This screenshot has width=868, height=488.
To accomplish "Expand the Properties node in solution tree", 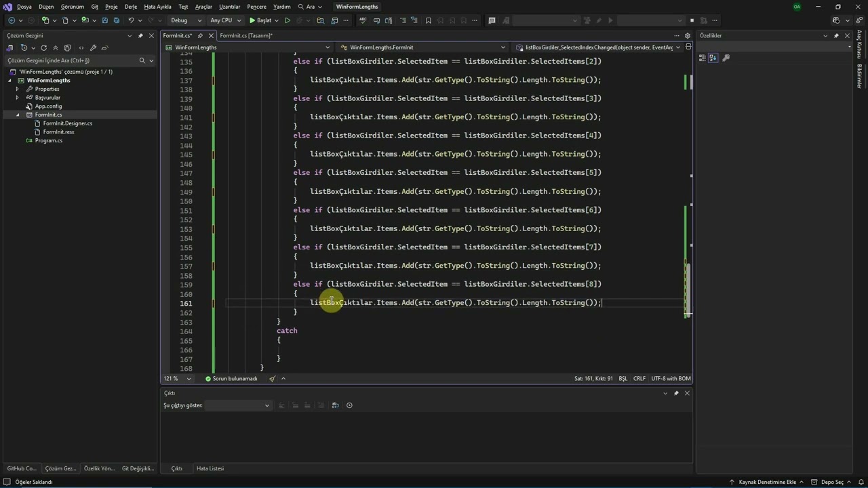I will point(18,89).
